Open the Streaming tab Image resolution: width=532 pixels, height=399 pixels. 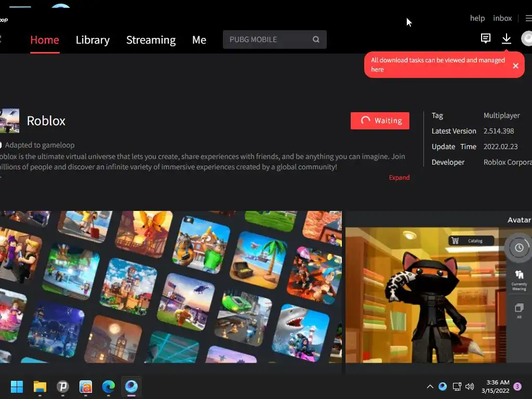(151, 39)
